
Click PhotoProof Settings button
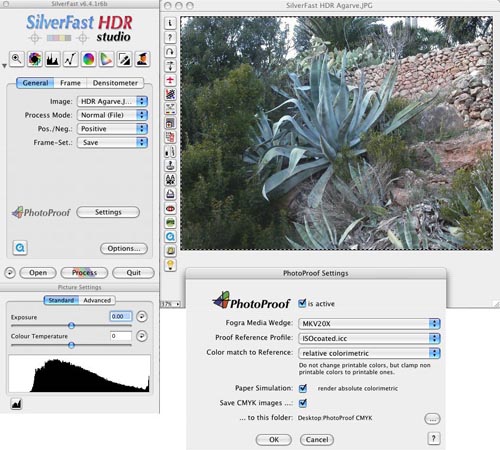point(108,212)
